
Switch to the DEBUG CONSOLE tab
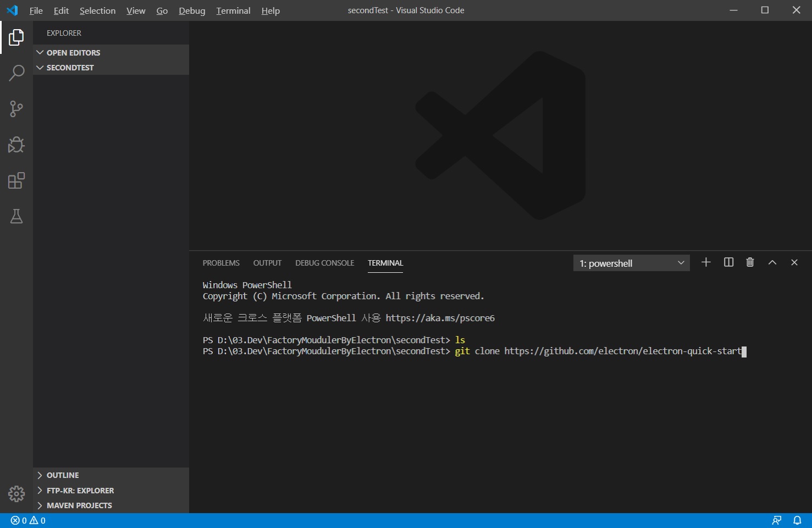(324, 263)
